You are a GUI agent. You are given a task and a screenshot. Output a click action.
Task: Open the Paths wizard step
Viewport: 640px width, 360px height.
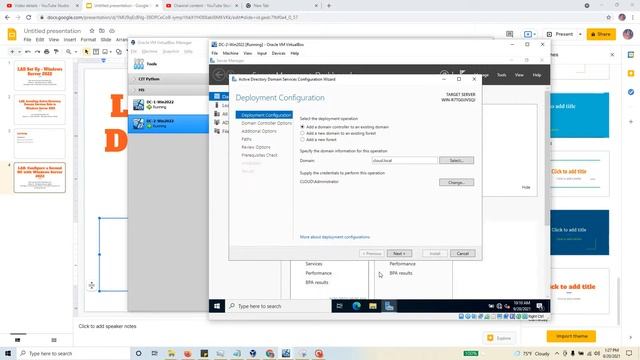246,139
